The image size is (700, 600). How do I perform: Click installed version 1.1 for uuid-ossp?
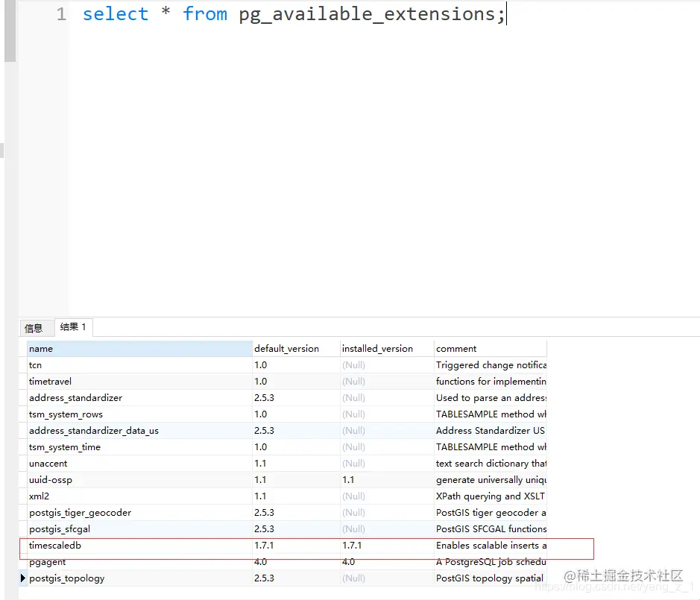(387, 480)
